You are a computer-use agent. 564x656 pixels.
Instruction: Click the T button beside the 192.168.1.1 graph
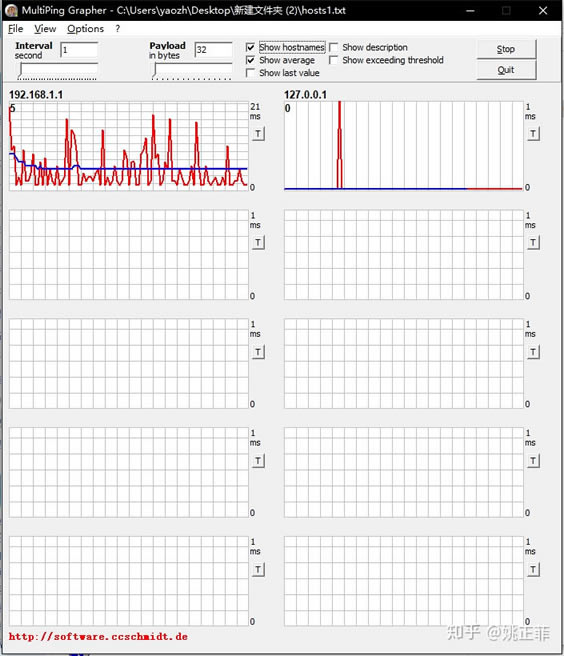258,134
